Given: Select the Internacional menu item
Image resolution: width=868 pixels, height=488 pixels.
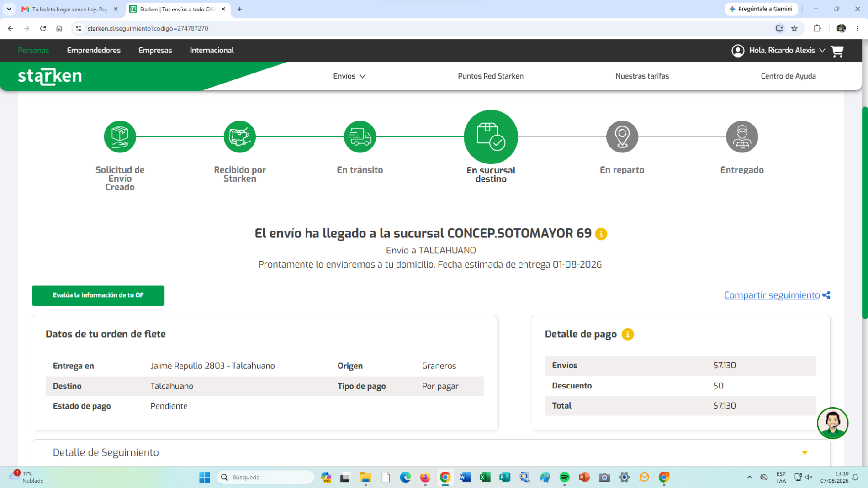Looking at the screenshot, I should coord(212,51).
